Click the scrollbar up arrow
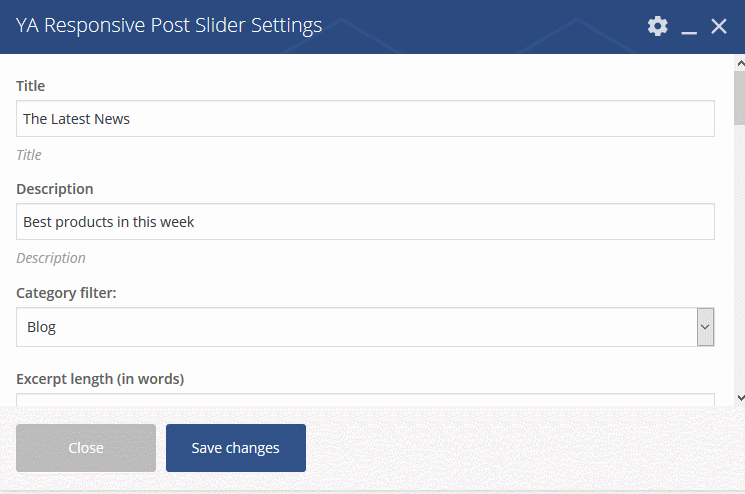 (x=740, y=63)
